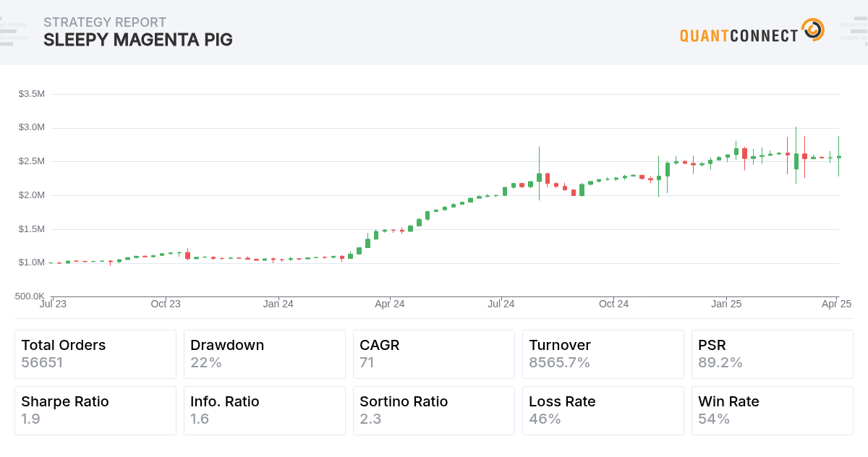Open the Info. Ratio card
Viewport: 868px width, 457px height.
[265, 411]
